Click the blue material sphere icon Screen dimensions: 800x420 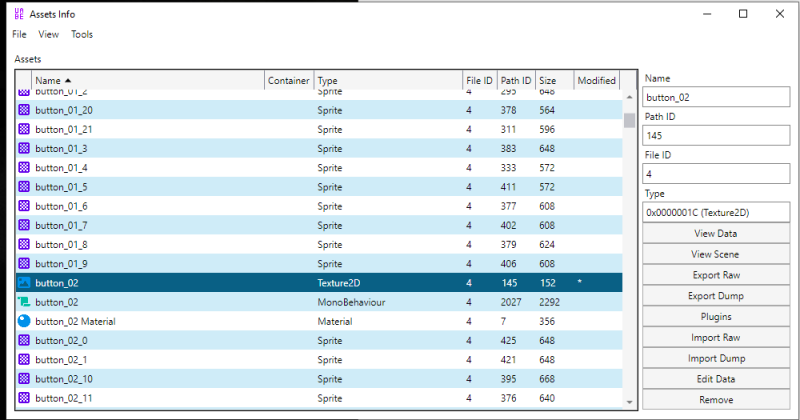pyautogui.click(x=24, y=321)
